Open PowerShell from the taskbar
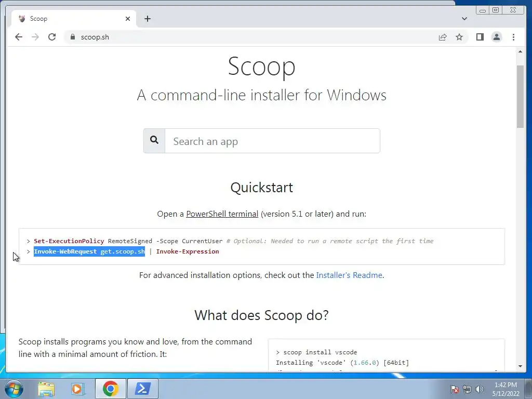Screen dimensions: 532x399 142,389
